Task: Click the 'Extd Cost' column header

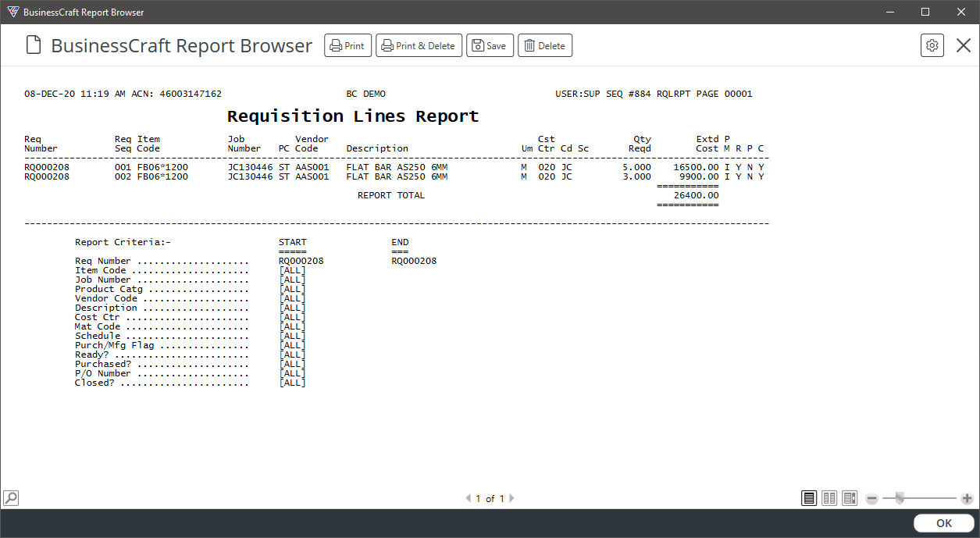Action: tap(707, 144)
